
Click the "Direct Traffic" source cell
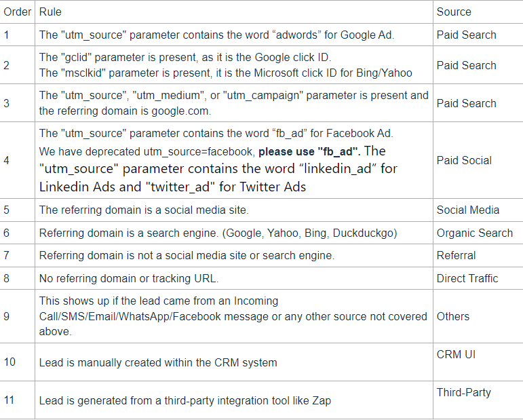pos(467,278)
